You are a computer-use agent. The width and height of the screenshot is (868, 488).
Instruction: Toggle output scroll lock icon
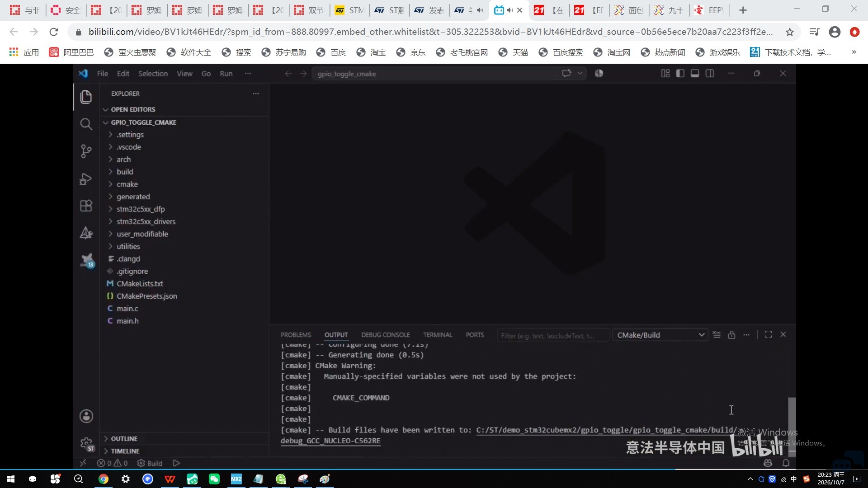click(x=731, y=335)
